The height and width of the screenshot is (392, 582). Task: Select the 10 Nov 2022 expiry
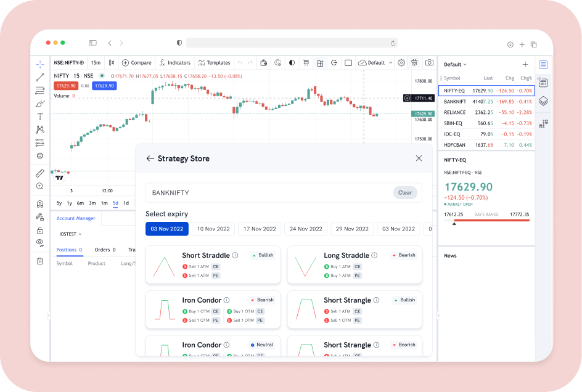click(x=213, y=229)
